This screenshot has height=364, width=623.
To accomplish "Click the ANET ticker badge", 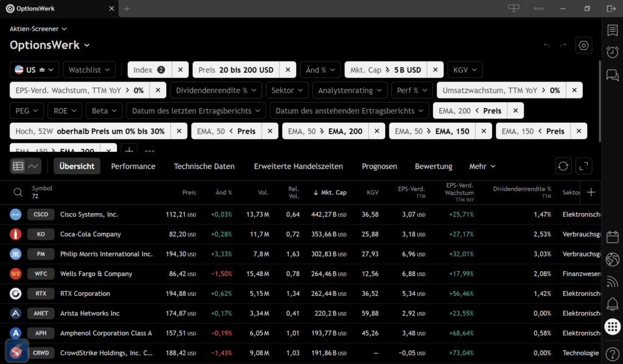I will 41,314.
